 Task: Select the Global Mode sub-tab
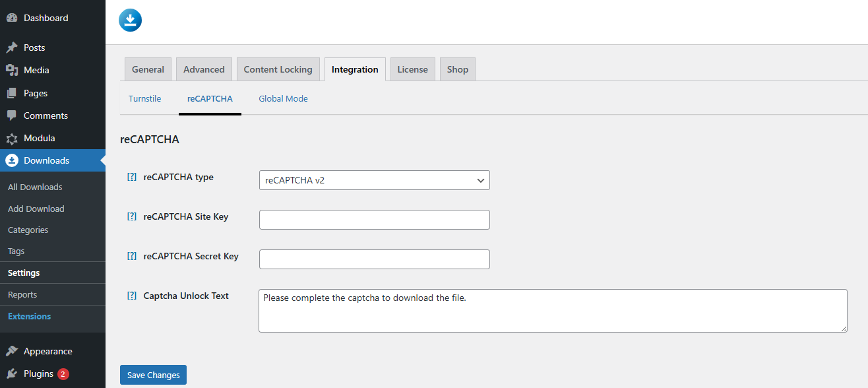point(283,98)
